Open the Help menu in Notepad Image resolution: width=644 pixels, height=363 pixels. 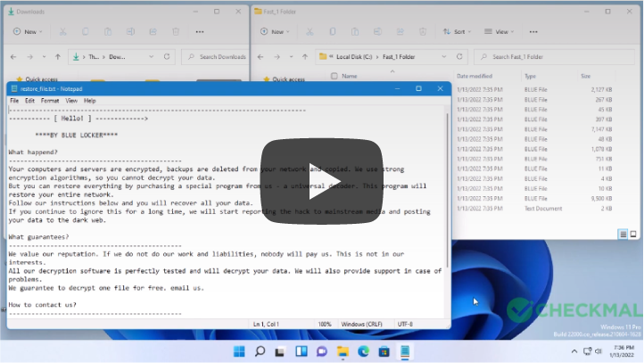89,101
